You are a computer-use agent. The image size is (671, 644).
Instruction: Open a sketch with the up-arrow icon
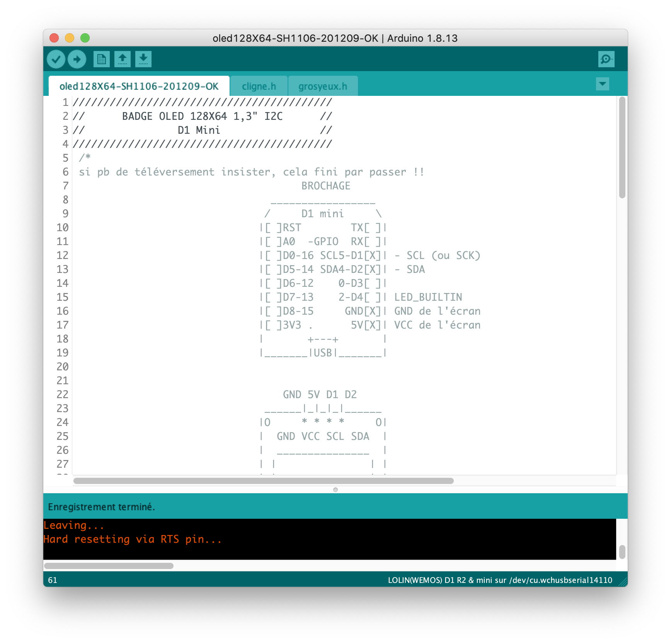coord(122,59)
